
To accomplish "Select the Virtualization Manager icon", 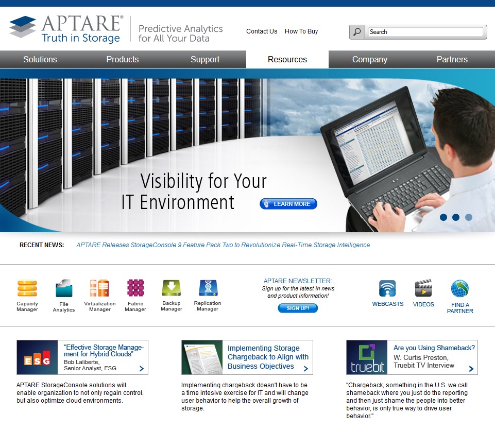I will coord(99,288).
